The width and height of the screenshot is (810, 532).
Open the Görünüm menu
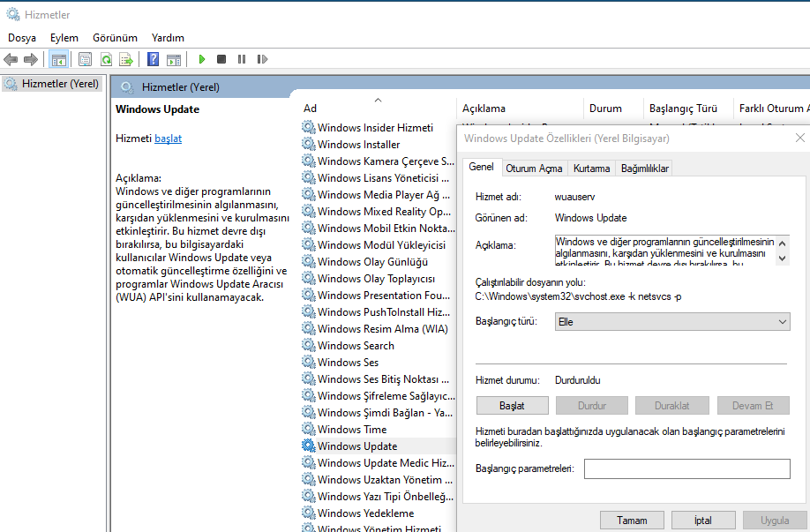coord(116,38)
